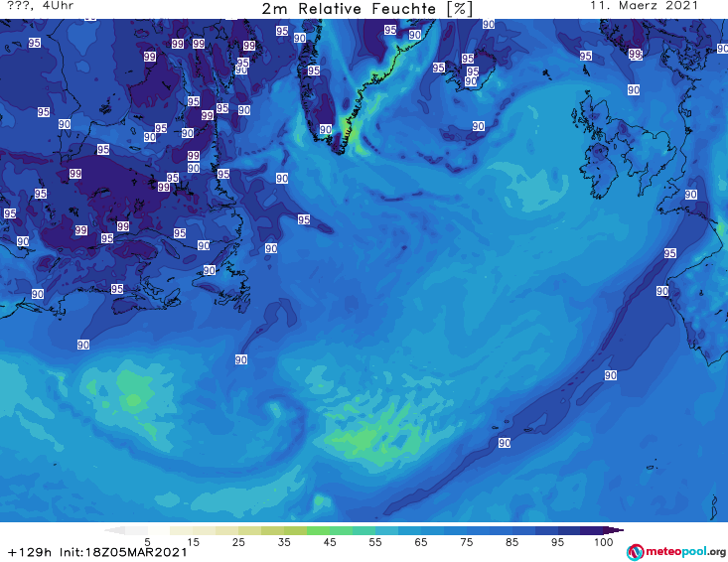Click the colorbar label '75'
Image resolution: width=728 pixels, height=562 pixels.
click(x=467, y=542)
